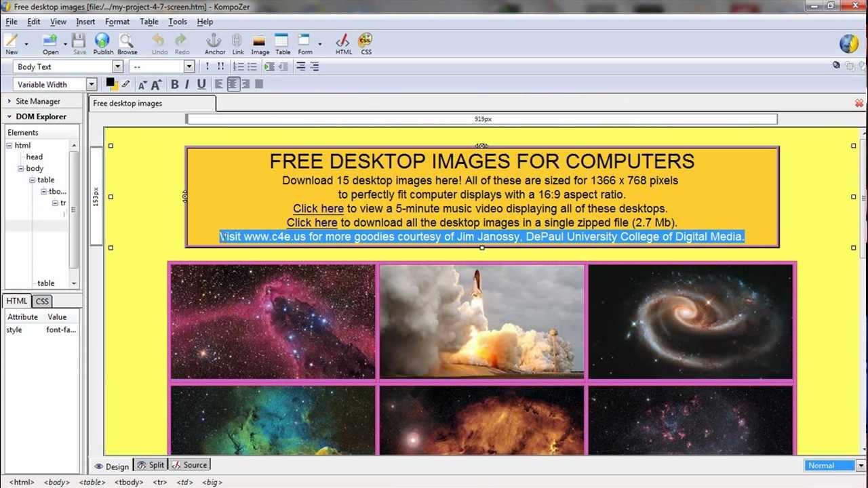
Task: Apply double exclamation strong emphasis button
Action: click(x=220, y=66)
